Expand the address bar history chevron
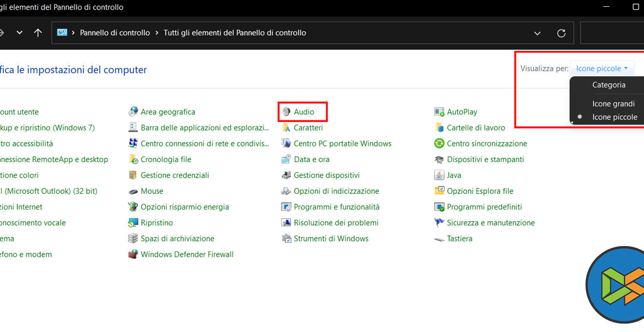The height and width of the screenshot is (332, 644). pyautogui.click(x=537, y=33)
